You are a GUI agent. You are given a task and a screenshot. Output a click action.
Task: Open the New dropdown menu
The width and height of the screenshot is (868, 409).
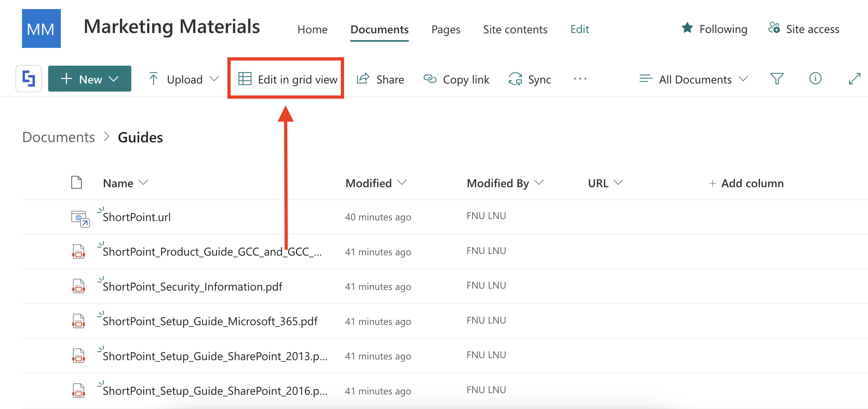coord(90,79)
